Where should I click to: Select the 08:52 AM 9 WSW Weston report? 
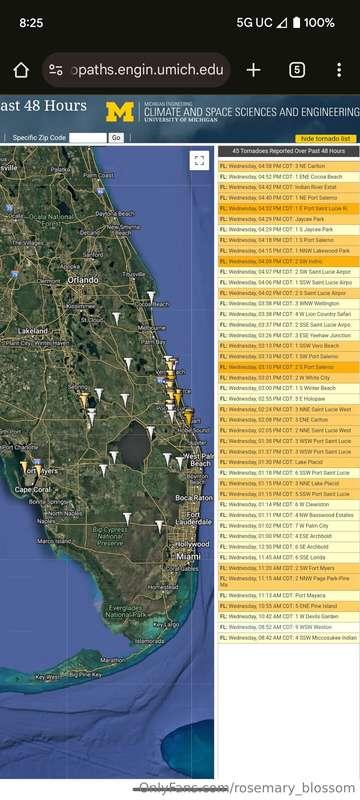(289, 628)
